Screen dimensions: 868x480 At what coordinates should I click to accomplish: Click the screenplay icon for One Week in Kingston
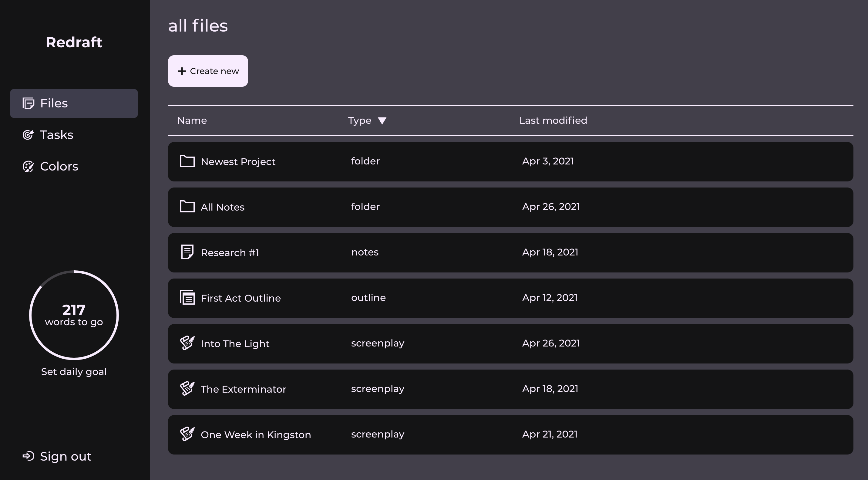(187, 434)
